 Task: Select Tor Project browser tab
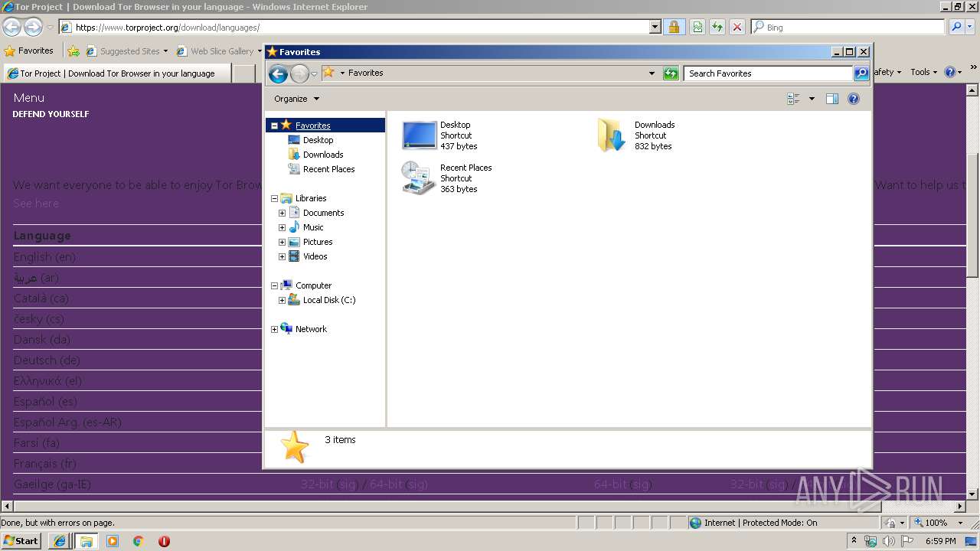click(x=117, y=73)
